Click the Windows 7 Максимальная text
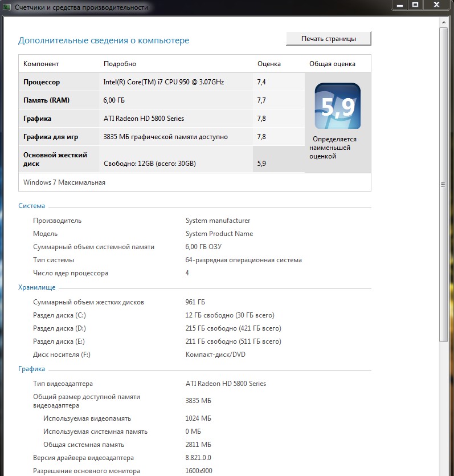This screenshot has height=476, width=454. (64, 182)
